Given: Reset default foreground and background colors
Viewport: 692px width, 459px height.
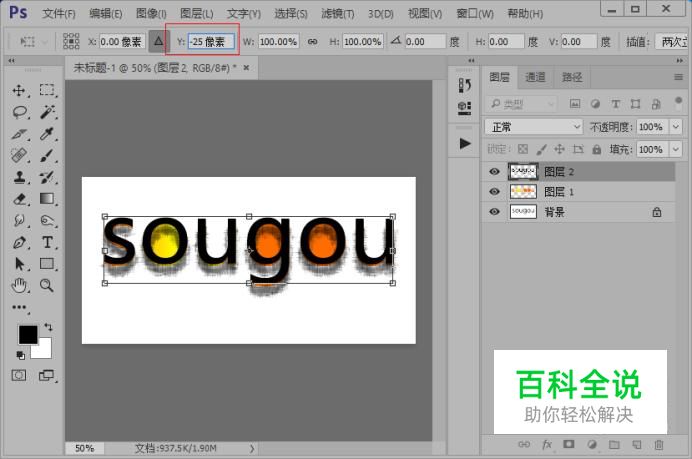Looking at the screenshot, I should pos(20,355).
